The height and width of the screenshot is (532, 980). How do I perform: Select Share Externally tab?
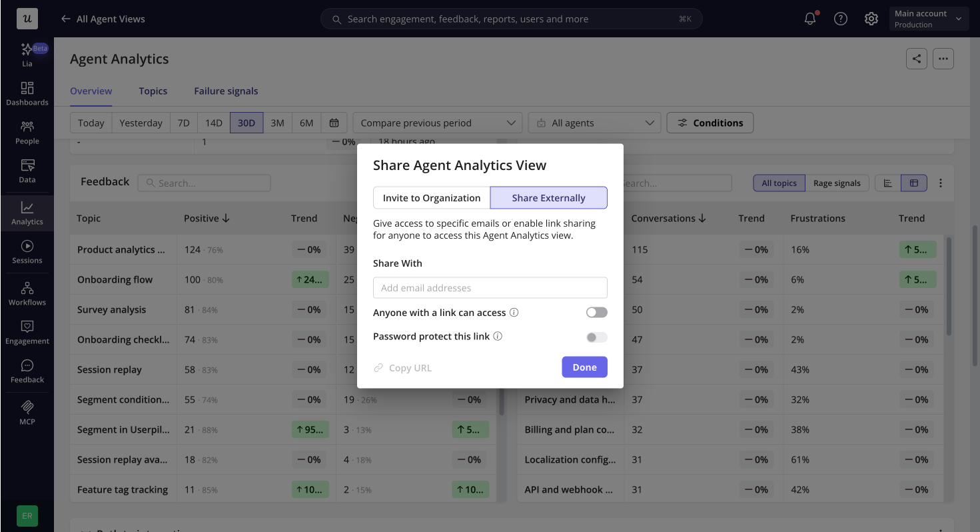click(549, 198)
